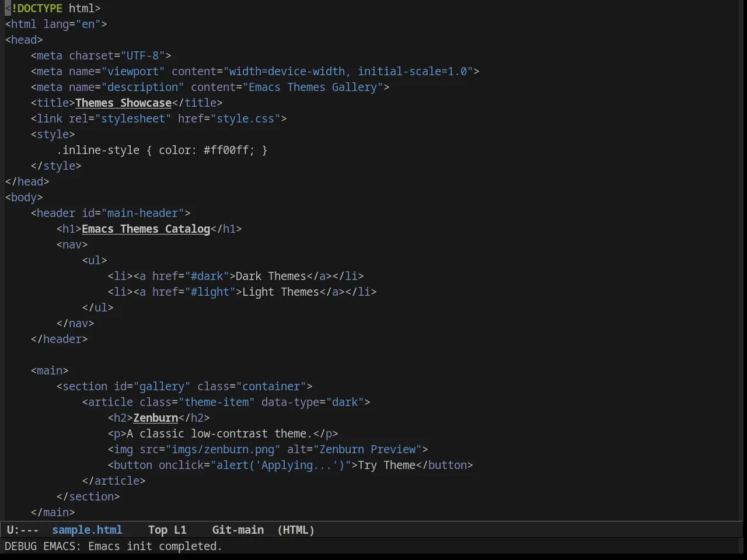The height and width of the screenshot is (560, 747).
Task: Click the closing </section> tag
Action: (88, 496)
